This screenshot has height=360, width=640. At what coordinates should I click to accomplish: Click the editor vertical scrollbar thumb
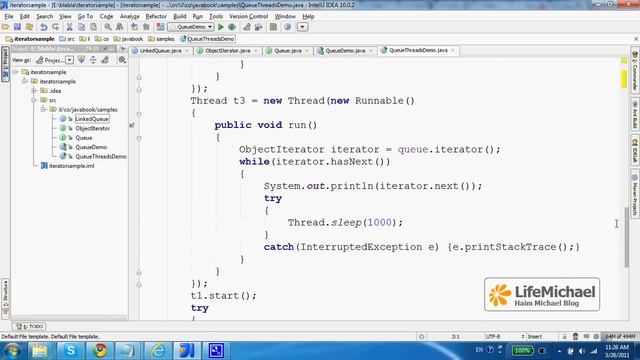pyautogui.click(x=627, y=237)
